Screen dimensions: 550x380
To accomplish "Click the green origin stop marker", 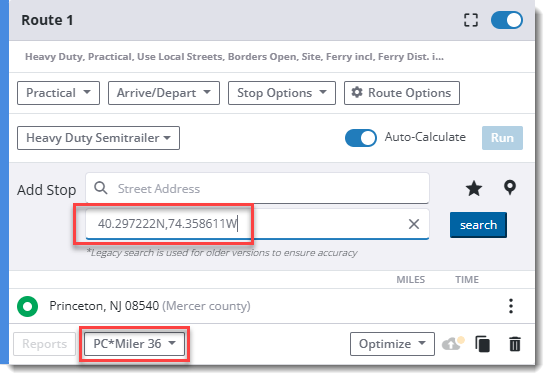I will (27, 306).
